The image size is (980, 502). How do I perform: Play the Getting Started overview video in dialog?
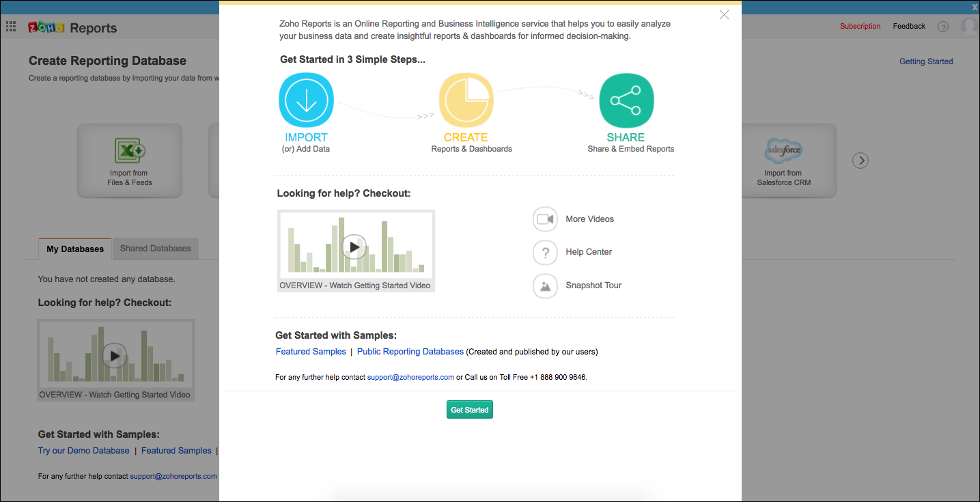tap(354, 247)
